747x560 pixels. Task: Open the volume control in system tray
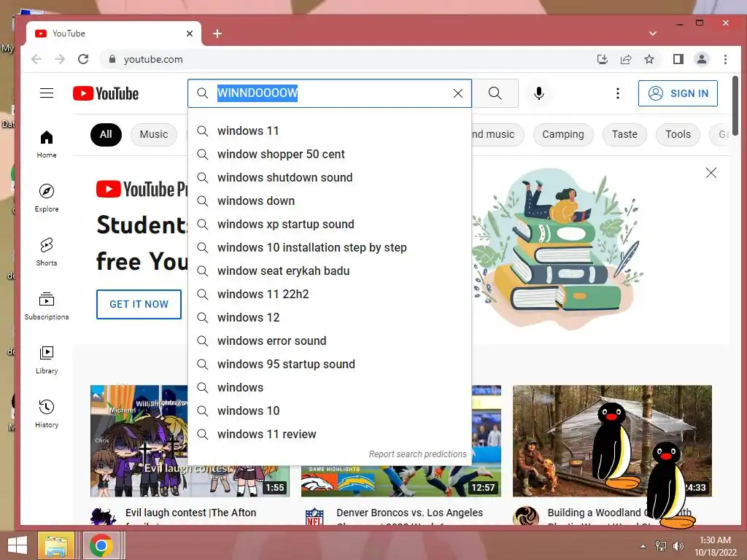point(678,545)
